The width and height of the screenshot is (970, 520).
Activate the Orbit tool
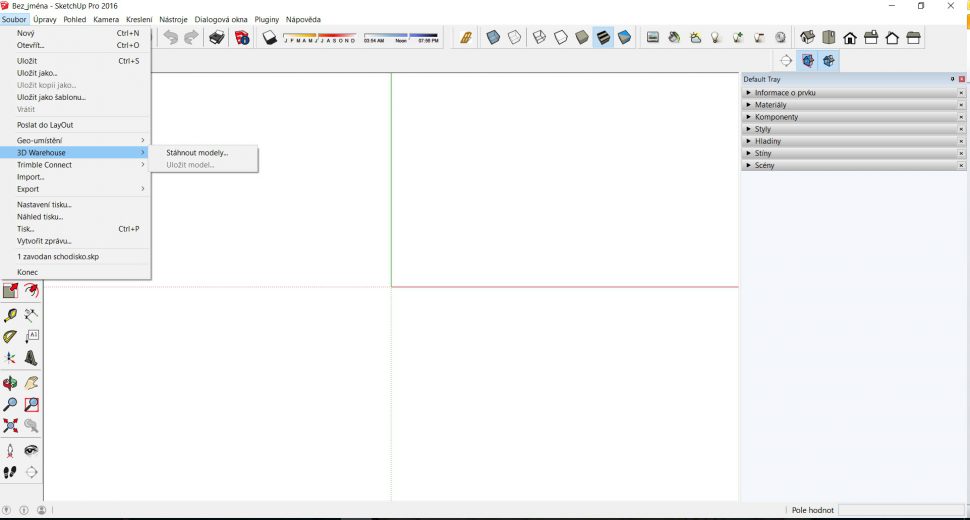(x=11, y=383)
